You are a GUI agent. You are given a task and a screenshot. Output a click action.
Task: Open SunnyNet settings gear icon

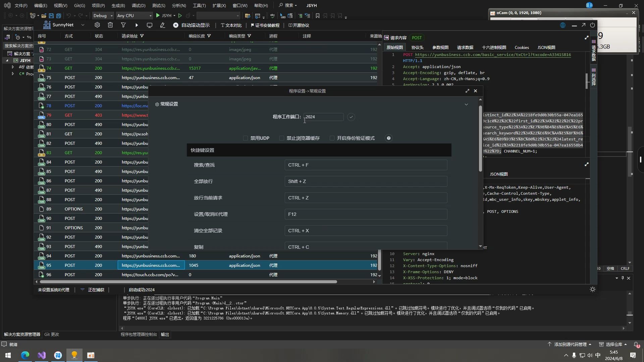(x=97, y=25)
